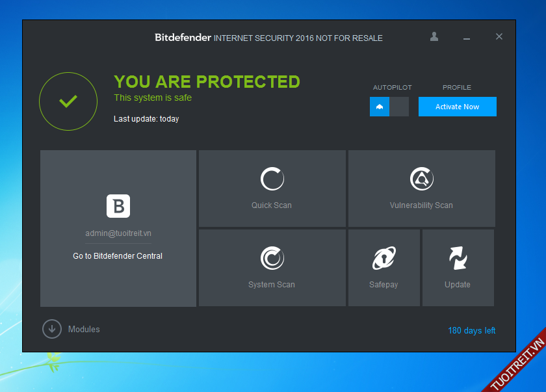
Task: Minimize the Bitdefender window
Action: tap(466, 38)
